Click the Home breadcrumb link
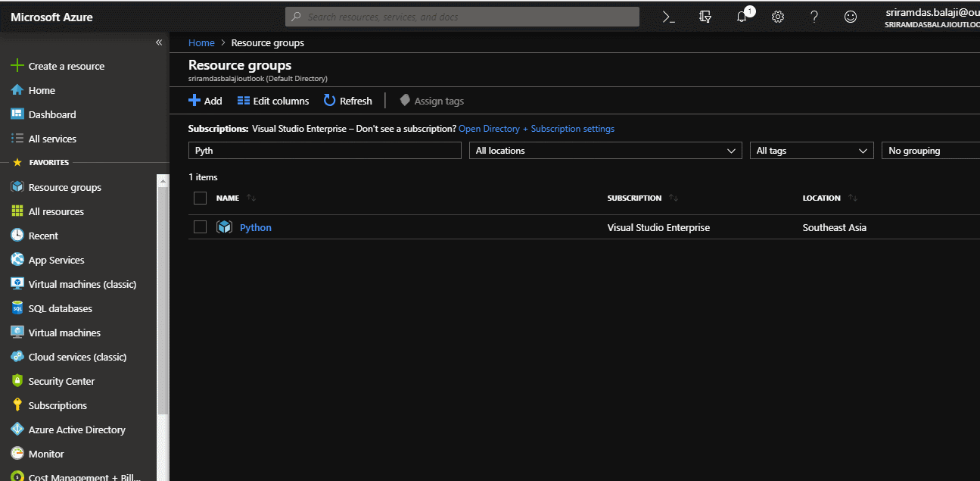The image size is (980, 481). click(201, 42)
